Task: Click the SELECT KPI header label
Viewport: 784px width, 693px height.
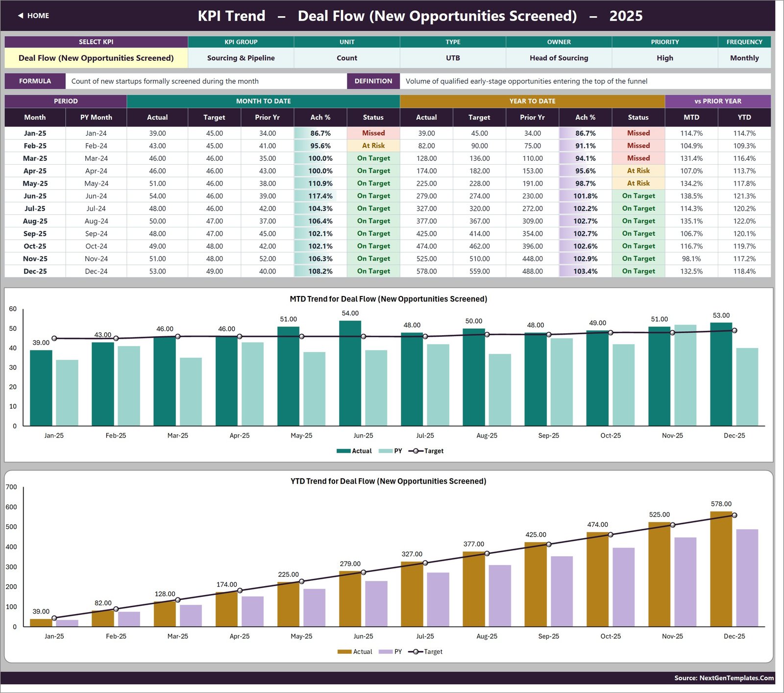Action: coord(96,42)
